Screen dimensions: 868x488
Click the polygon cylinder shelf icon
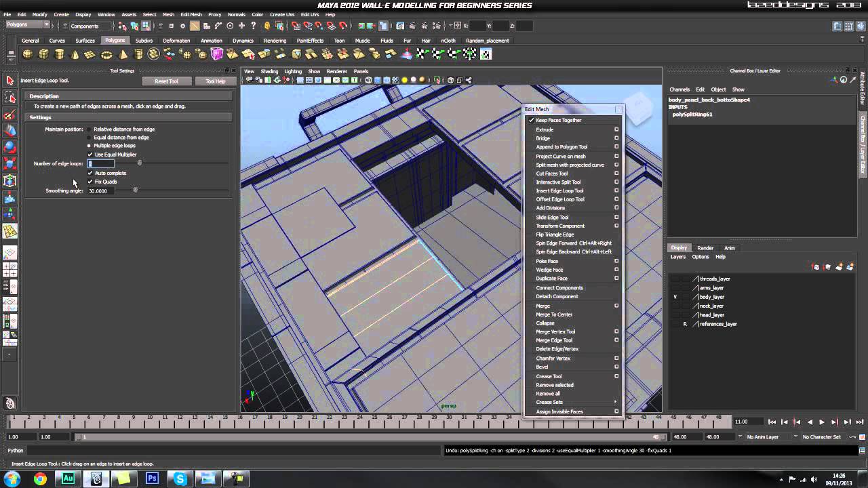pyautogui.click(x=60, y=54)
